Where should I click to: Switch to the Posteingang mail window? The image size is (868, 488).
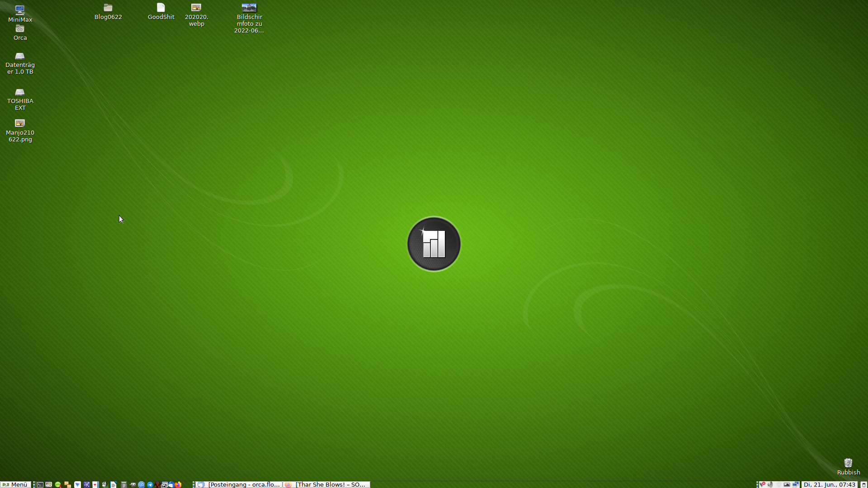(239, 484)
